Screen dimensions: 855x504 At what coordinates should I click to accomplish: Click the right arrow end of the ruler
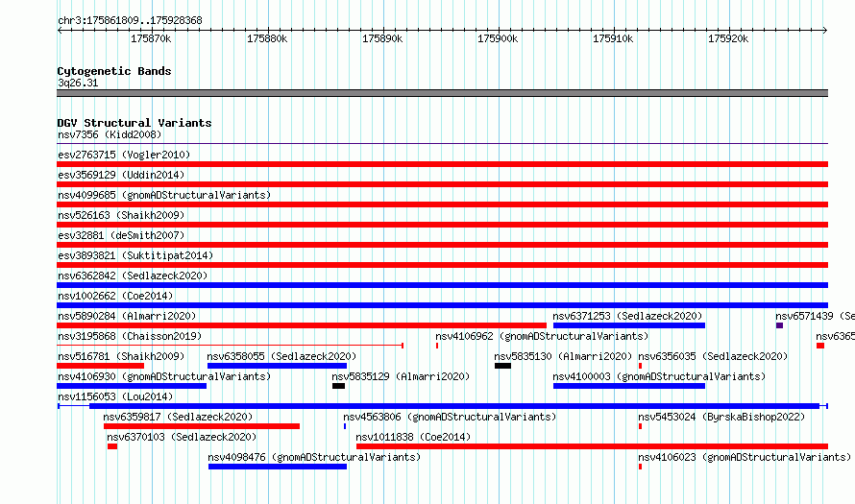(825, 31)
